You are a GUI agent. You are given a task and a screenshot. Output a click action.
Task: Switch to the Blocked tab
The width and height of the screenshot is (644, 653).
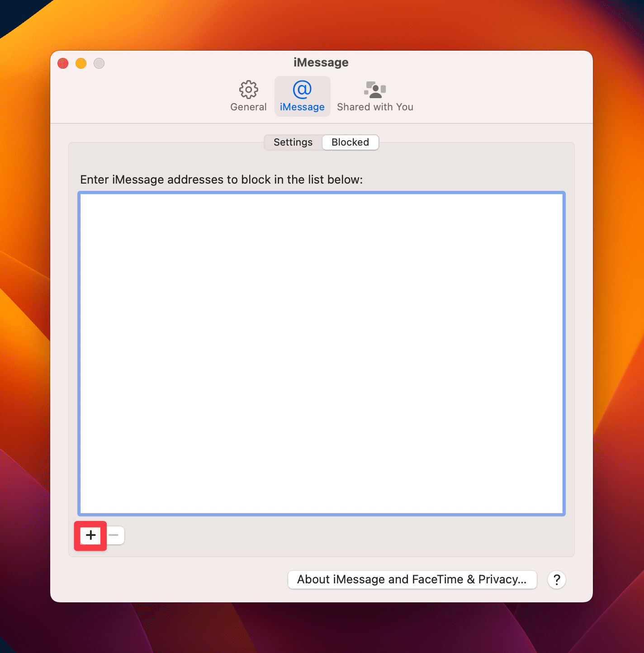[x=350, y=142]
